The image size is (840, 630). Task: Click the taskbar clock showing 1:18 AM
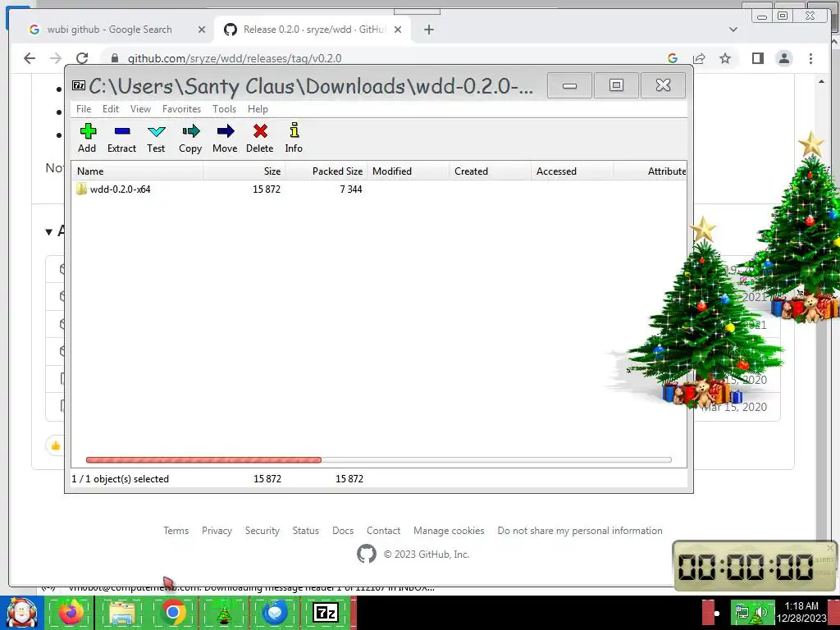click(x=801, y=612)
